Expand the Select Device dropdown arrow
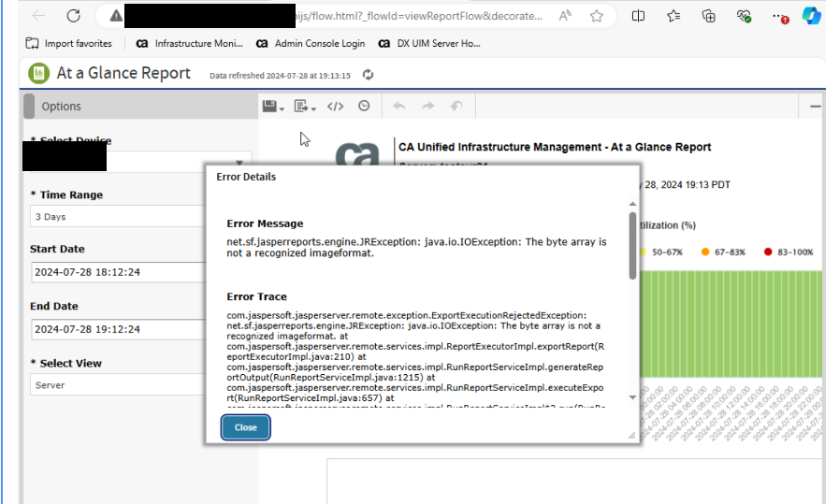Image resolution: width=839 pixels, height=504 pixels. 239,161
